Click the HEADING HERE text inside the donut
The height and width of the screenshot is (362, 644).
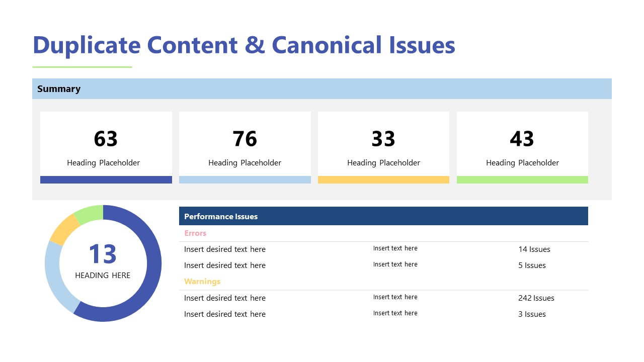(x=102, y=275)
